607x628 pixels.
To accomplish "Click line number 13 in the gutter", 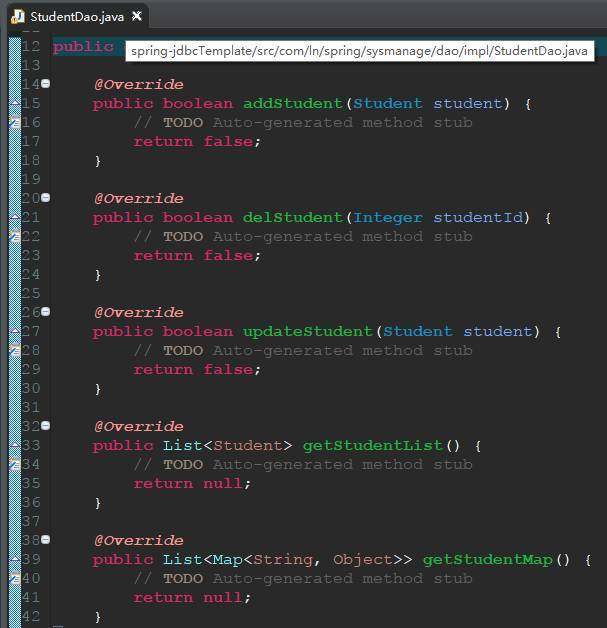I will click(31, 65).
